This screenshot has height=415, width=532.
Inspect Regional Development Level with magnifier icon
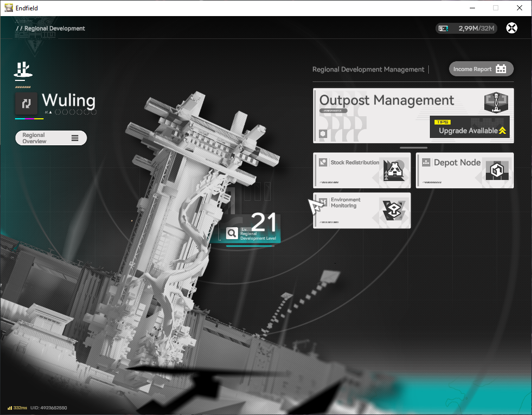tap(232, 233)
